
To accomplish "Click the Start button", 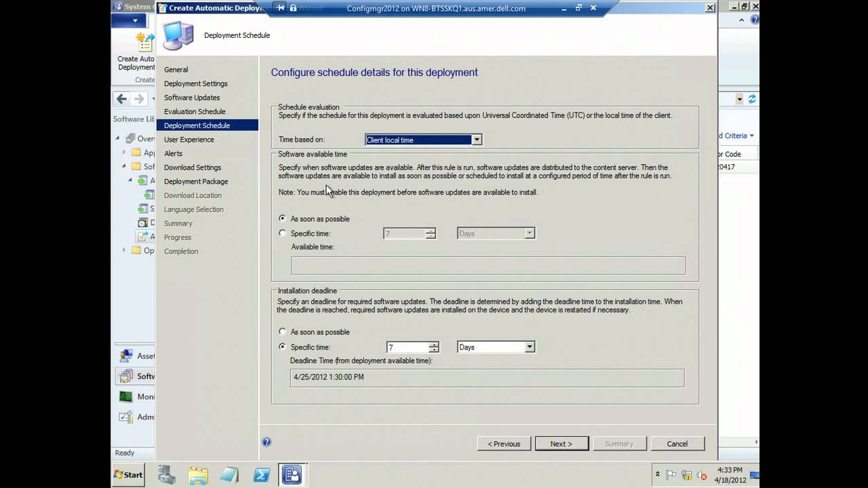I will click(x=128, y=474).
